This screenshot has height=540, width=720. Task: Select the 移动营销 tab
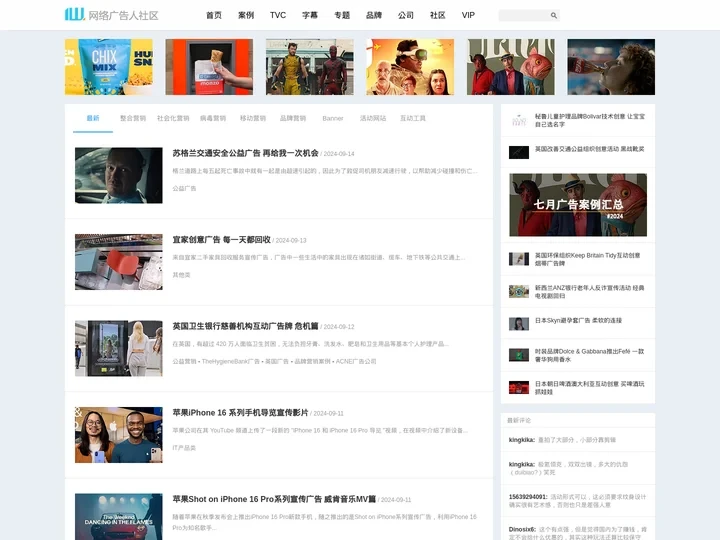click(253, 118)
